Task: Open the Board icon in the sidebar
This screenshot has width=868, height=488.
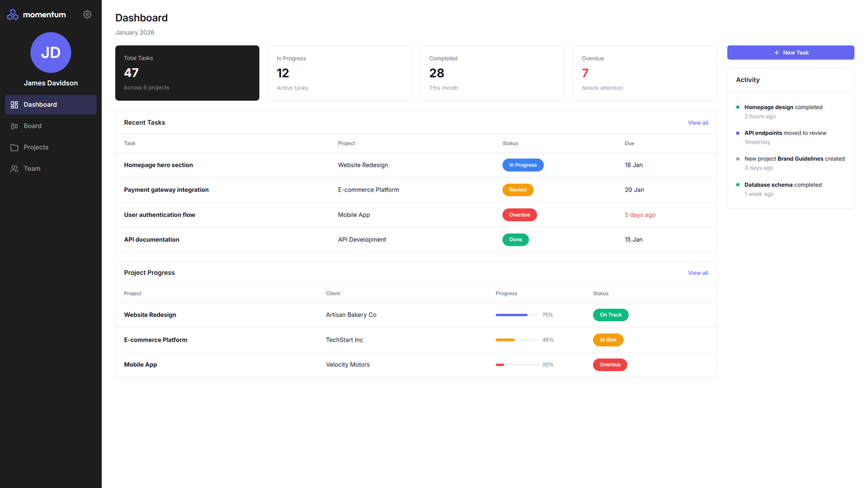Action: (x=14, y=126)
